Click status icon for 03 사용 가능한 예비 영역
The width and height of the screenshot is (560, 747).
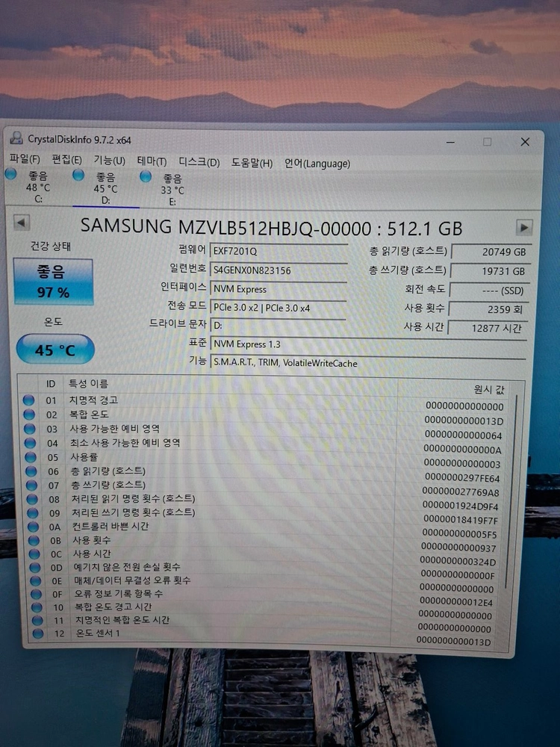pos(30,429)
